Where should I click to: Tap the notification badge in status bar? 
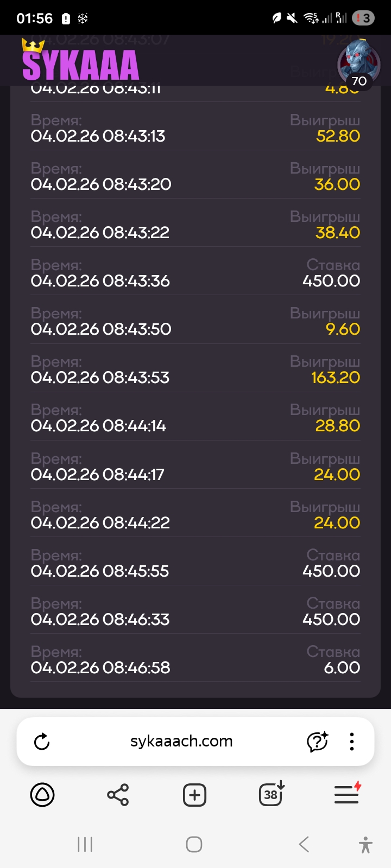363,18
